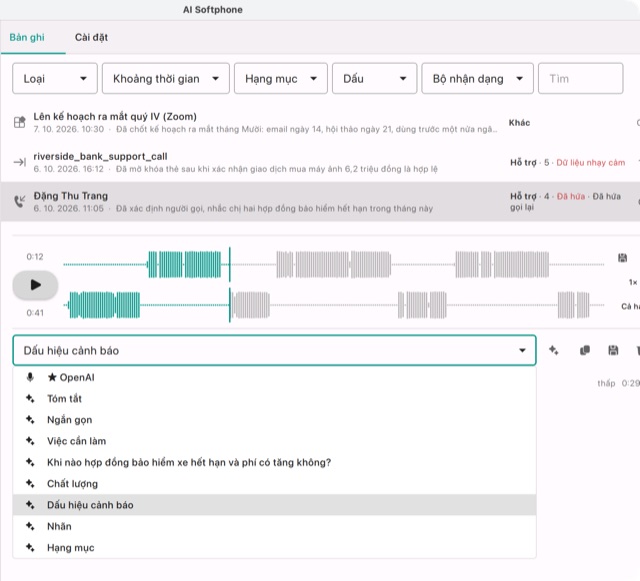640x581 pixels.
Task: Click the save icon next to the prompt dropdown
Action: click(x=613, y=350)
